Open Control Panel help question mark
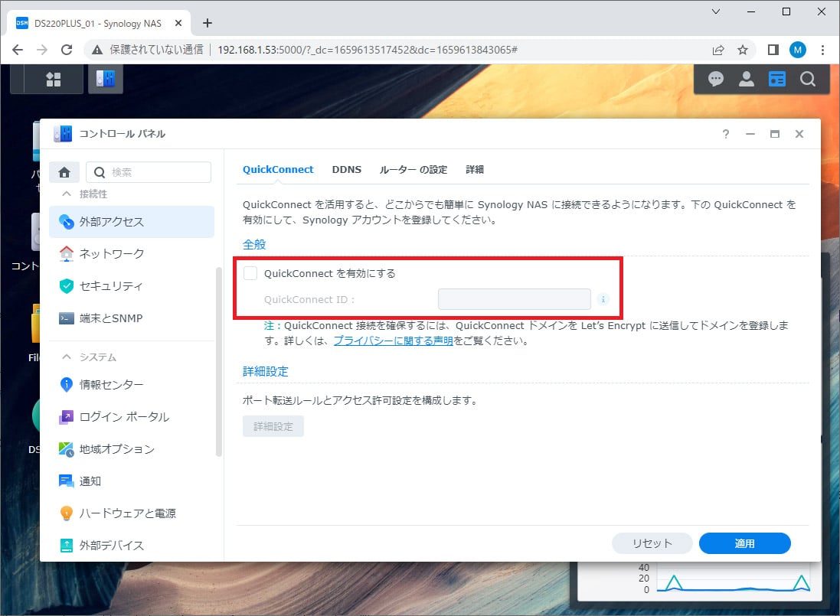This screenshot has height=616, width=840. 725,134
